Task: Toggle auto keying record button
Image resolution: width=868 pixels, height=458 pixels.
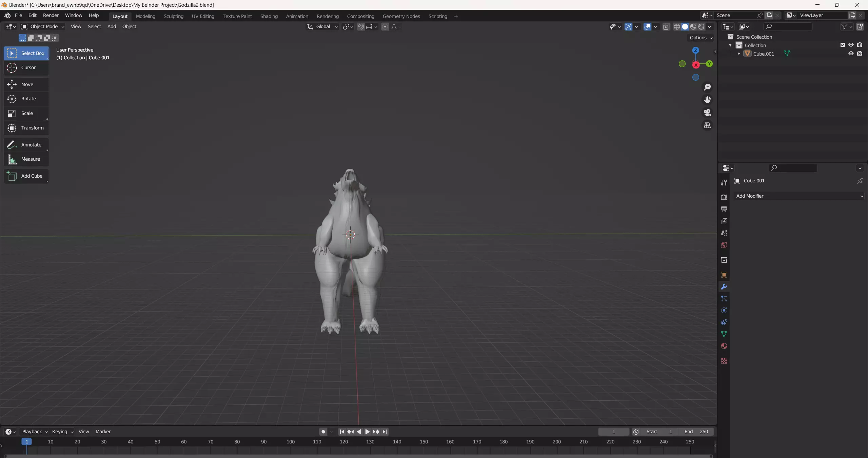Action: click(323, 432)
